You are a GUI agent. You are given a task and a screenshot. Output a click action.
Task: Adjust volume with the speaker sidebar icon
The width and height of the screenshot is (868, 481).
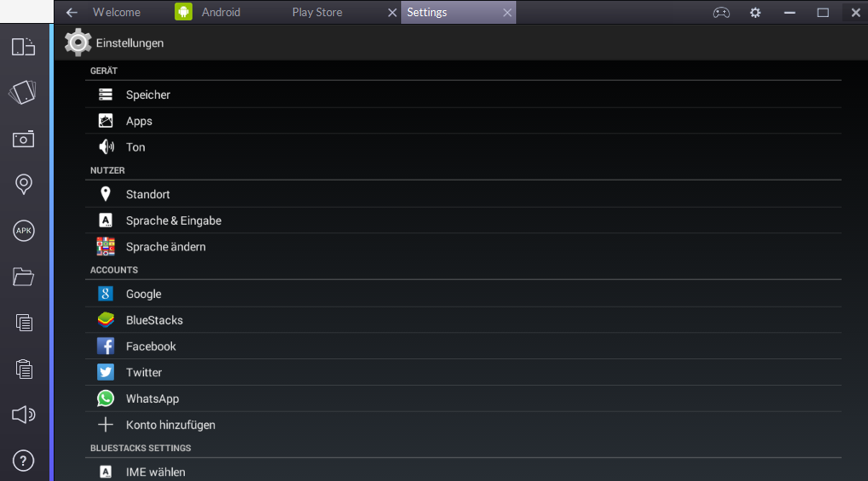(x=23, y=415)
